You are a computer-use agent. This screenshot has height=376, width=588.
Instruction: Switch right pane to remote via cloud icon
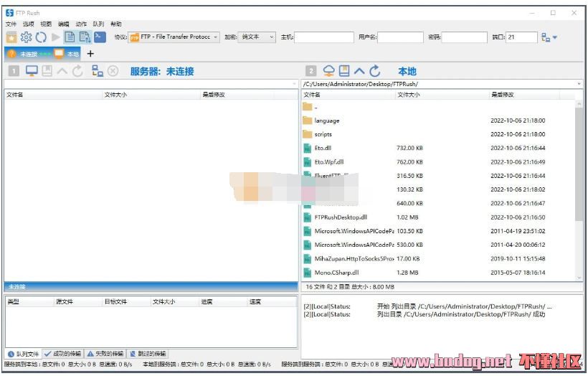pos(328,71)
